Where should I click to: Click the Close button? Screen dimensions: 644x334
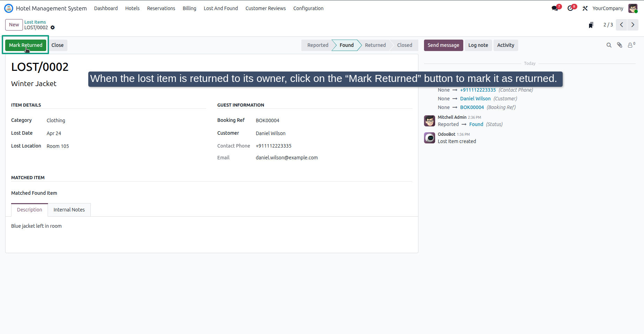point(57,45)
